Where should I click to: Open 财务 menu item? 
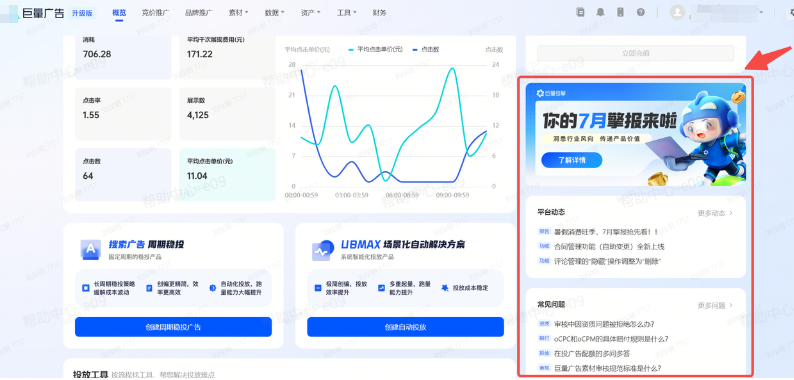[379, 13]
